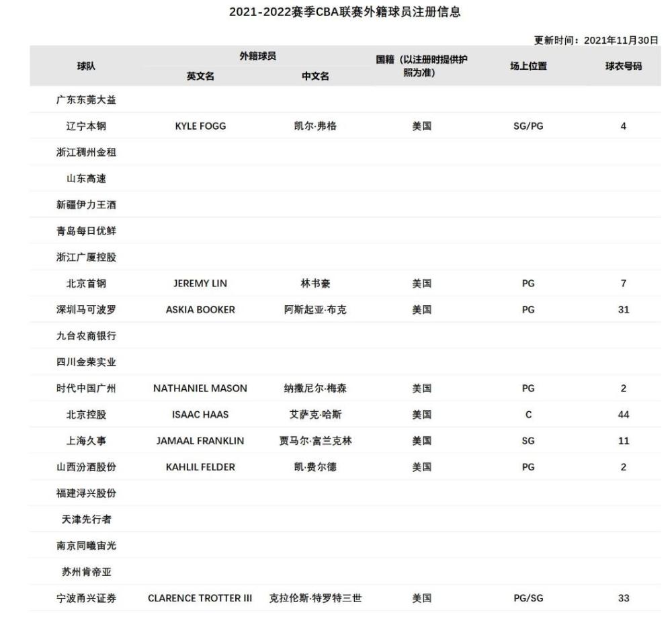Select 美国 in the ISAAC HAAS row
This screenshot has height=623, width=672.
coord(421,415)
